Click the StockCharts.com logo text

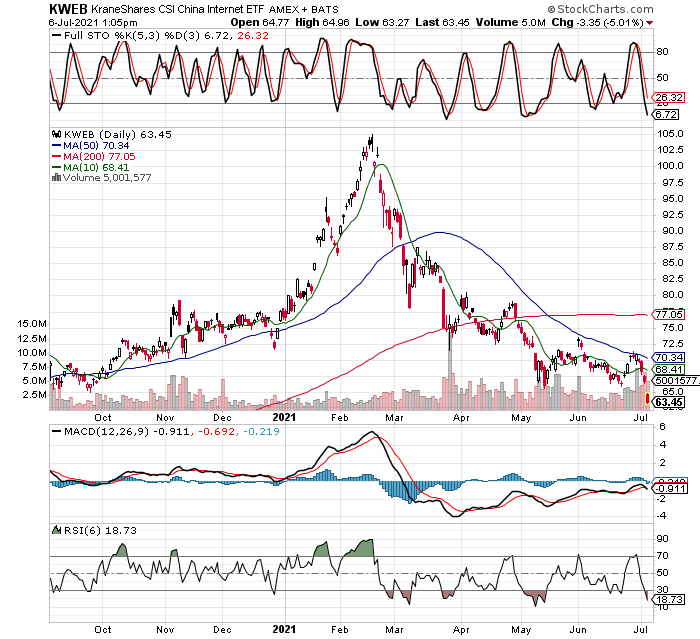pyautogui.click(x=600, y=9)
